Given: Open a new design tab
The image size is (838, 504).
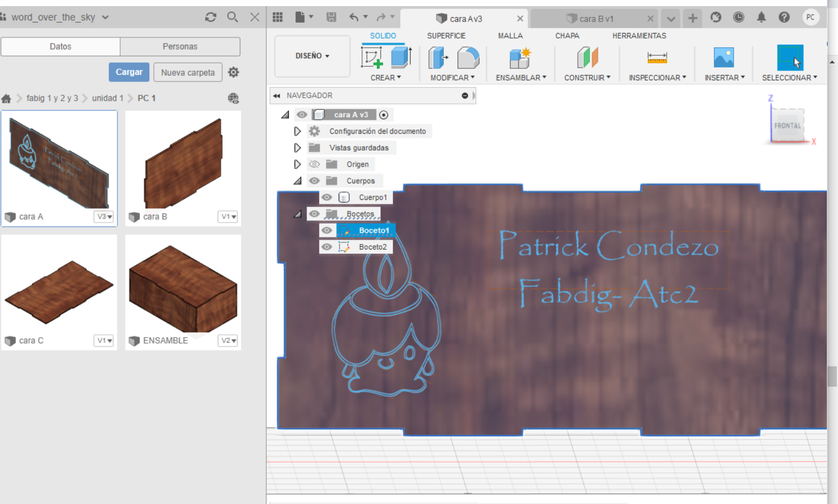Looking at the screenshot, I should (693, 18).
